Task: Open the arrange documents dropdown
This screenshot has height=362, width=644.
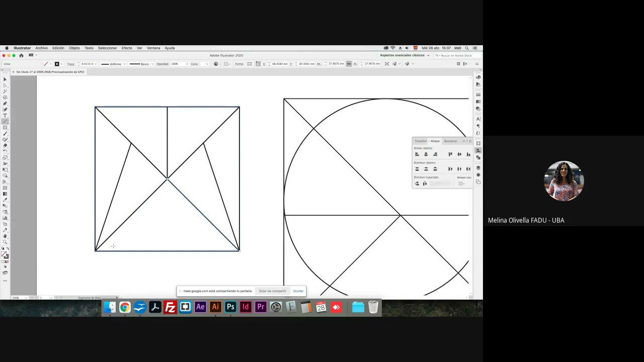Action: pos(32,55)
